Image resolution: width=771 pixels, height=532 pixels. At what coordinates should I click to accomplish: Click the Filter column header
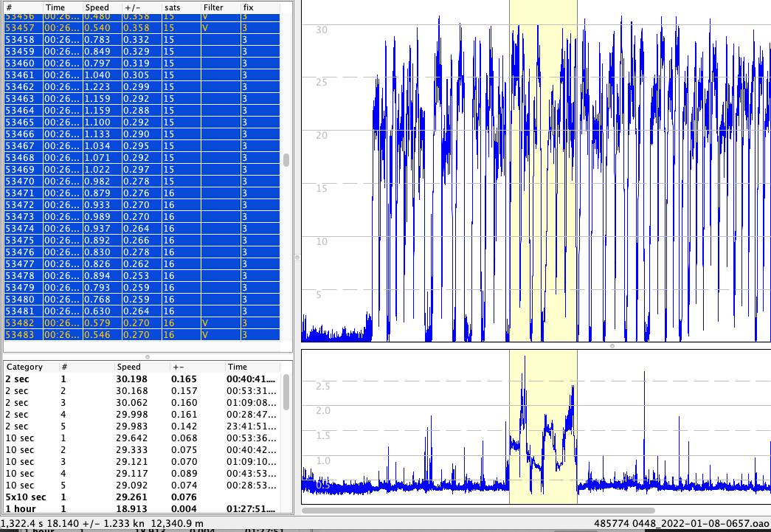212,7
